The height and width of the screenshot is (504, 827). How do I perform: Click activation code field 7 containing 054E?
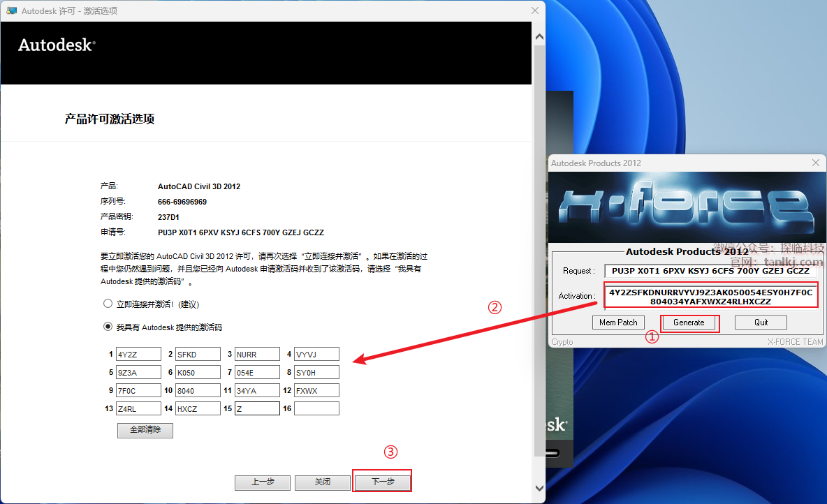(x=257, y=372)
